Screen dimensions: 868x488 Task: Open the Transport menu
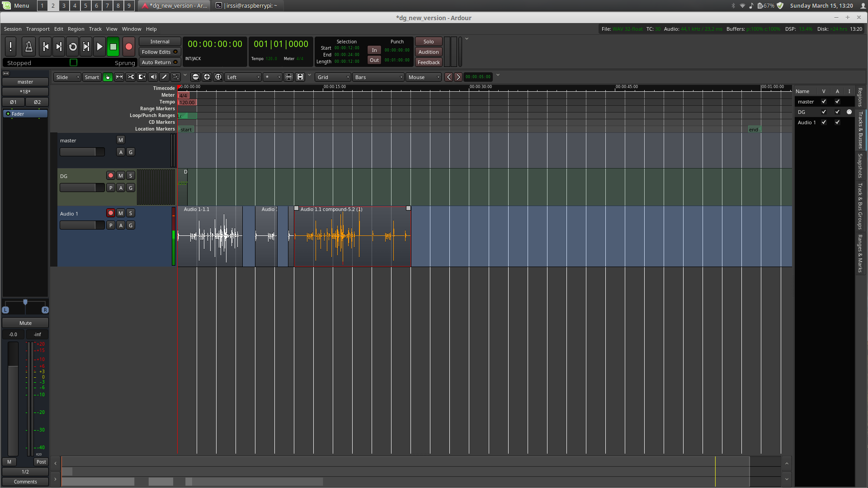click(x=38, y=29)
